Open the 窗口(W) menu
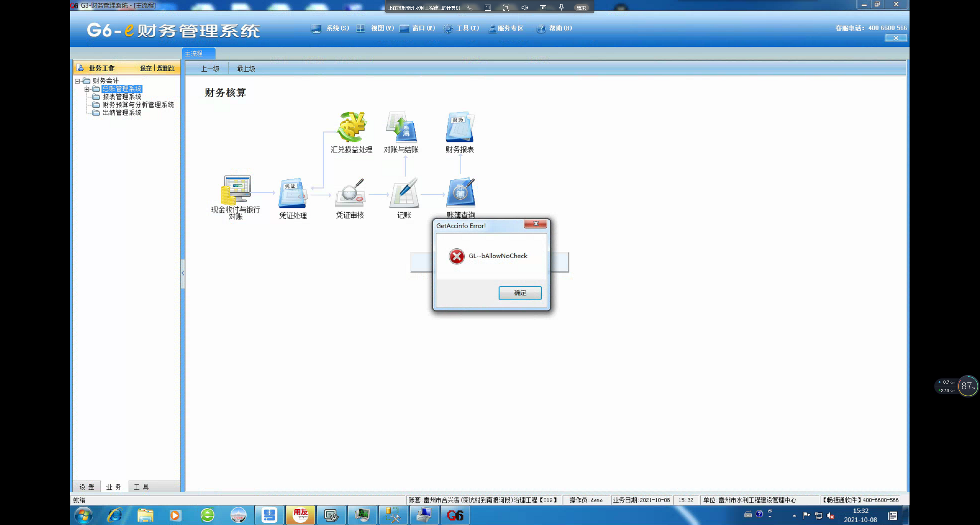The height and width of the screenshot is (525, 980). [x=417, y=28]
